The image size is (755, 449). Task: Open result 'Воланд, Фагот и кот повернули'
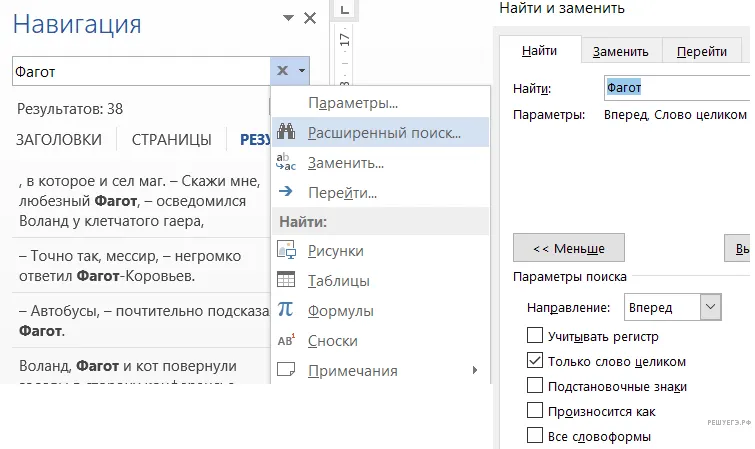pos(141,366)
